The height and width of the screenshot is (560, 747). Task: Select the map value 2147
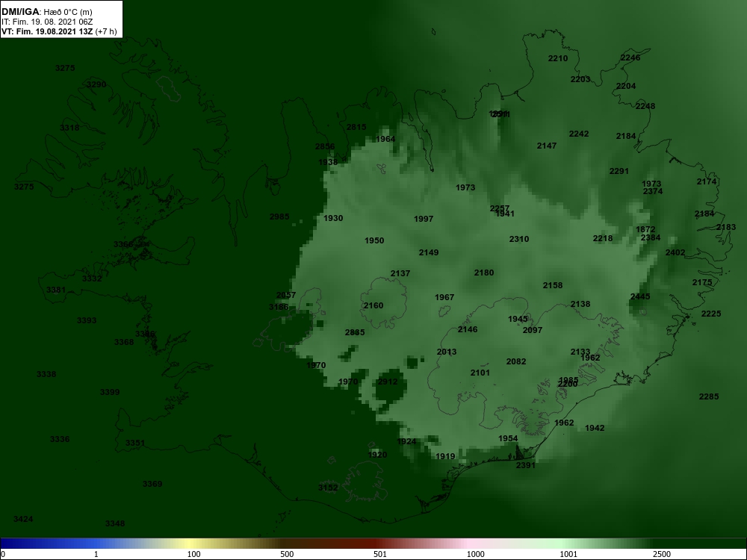click(547, 146)
